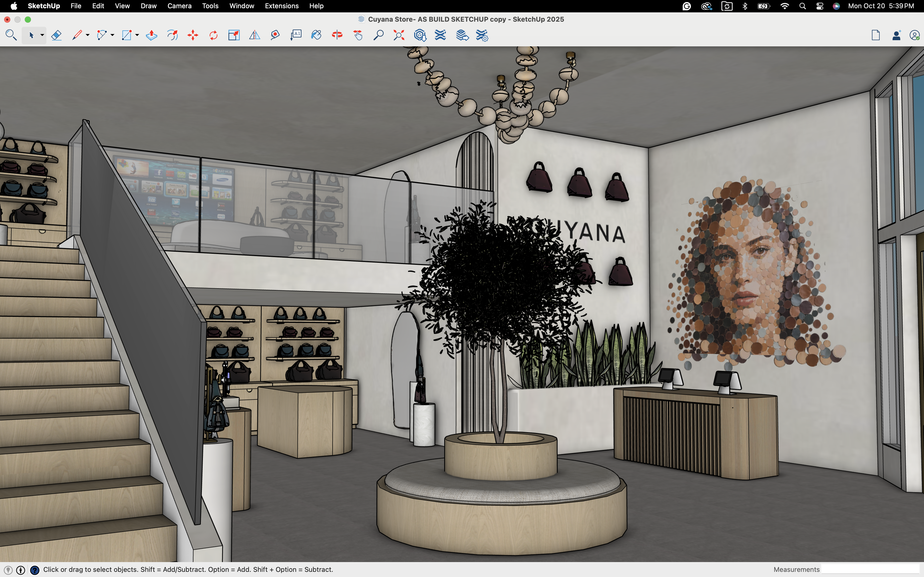Select the Tape Measure tool

tap(275, 36)
